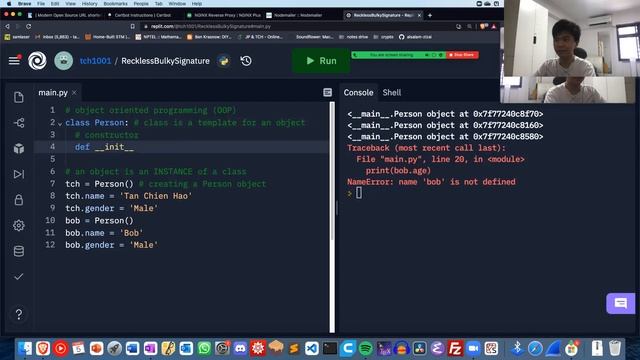Open the tch1001 user avatar
Image resolution: width=640 pixels, height=360 pixels.
64,61
